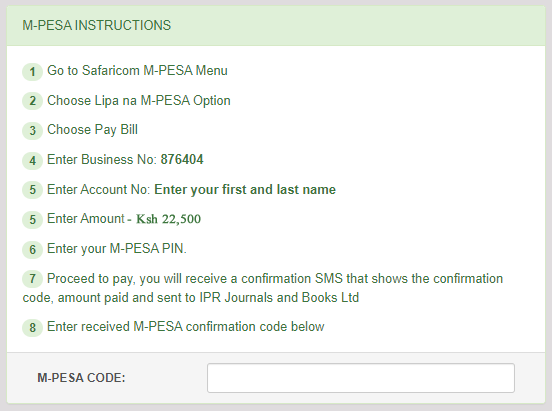Screen dimensions: 552x411
Task: Select business number 876404
Action: coord(182,160)
